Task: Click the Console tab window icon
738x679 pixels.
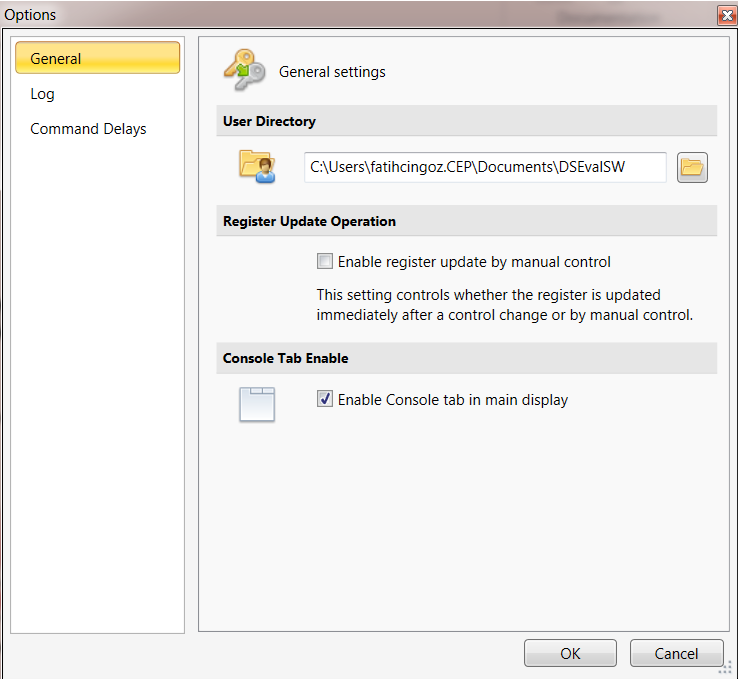Action: pos(257,404)
